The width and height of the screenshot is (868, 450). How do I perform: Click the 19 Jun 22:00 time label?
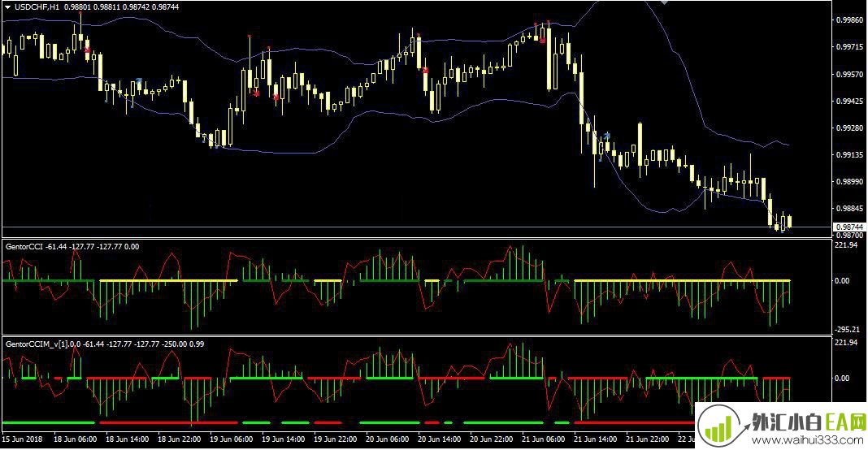[336, 439]
